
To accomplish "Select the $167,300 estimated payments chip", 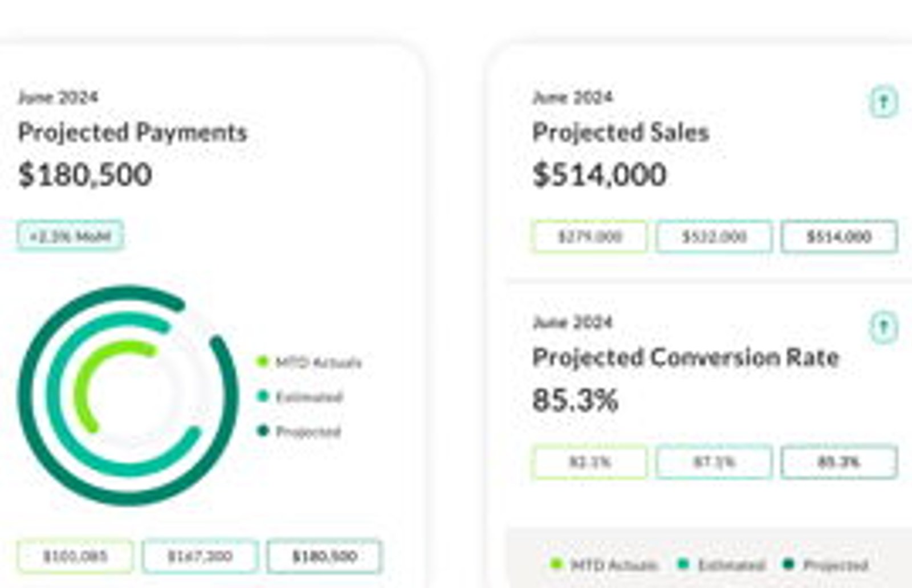I will click(x=200, y=556).
